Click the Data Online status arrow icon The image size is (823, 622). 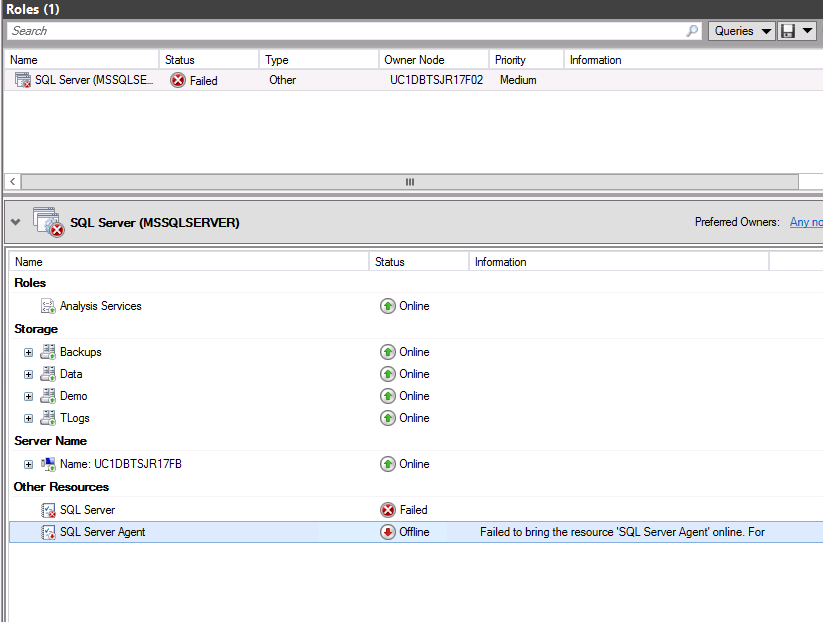point(387,374)
